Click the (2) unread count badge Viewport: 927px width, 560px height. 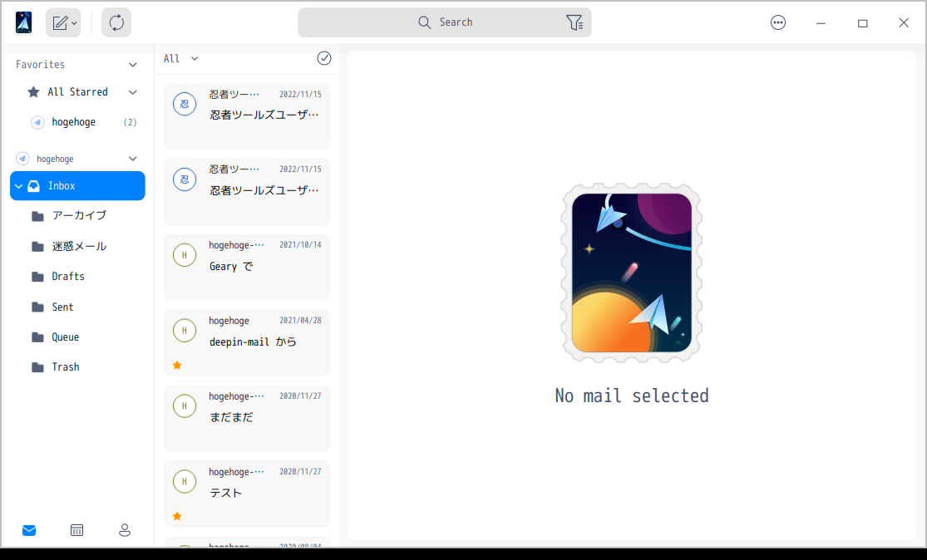click(130, 122)
